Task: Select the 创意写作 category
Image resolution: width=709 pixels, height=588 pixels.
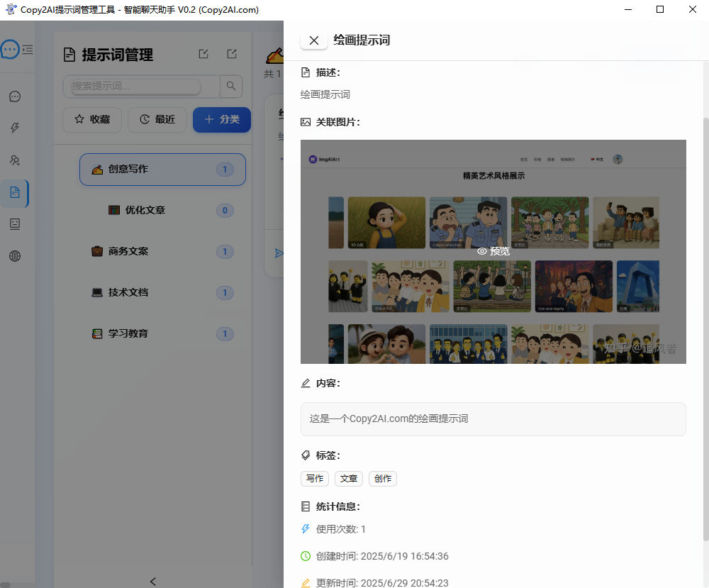Action: tap(162, 169)
